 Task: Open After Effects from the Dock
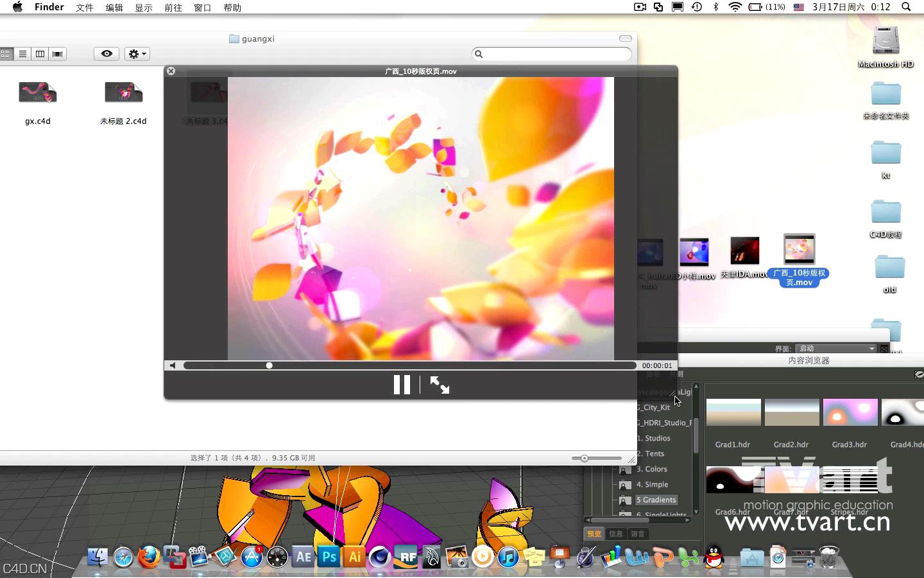(303, 557)
